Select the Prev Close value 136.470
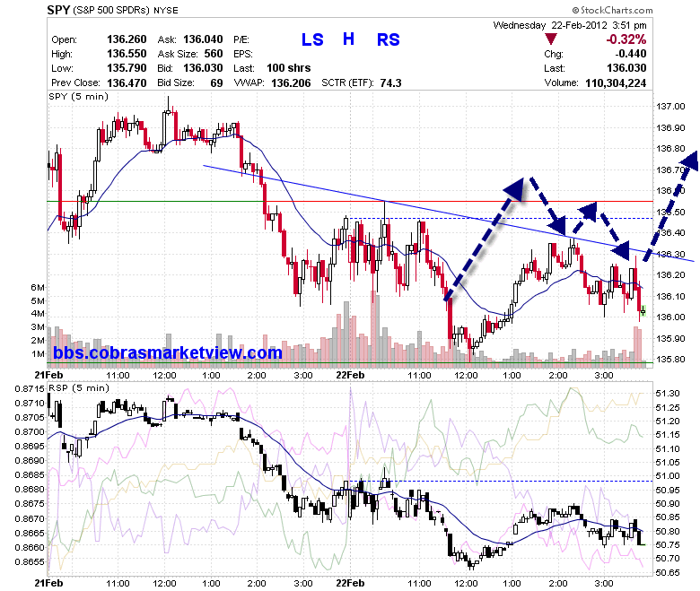700x591 pixels. pyautogui.click(x=127, y=83)
